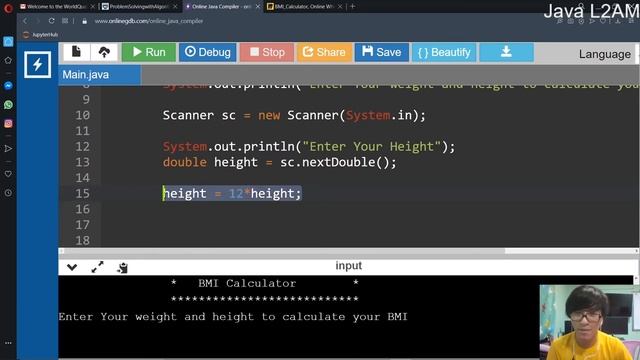Open Instagram in the Opera sidebar

(8, 124)
